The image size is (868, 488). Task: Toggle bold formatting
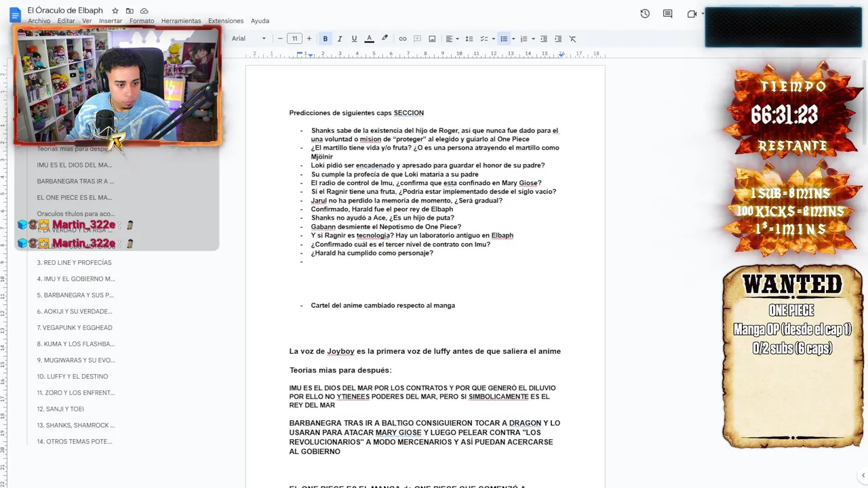[325, 39]
